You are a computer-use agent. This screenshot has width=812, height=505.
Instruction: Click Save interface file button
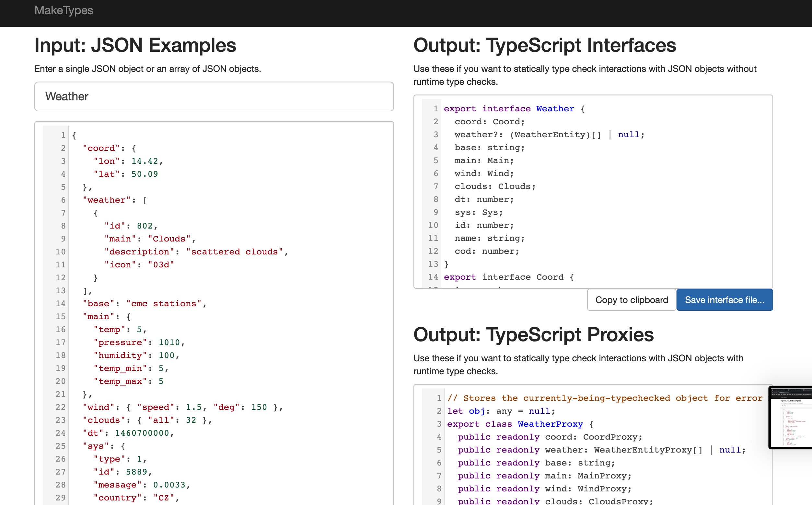[724, 300]
